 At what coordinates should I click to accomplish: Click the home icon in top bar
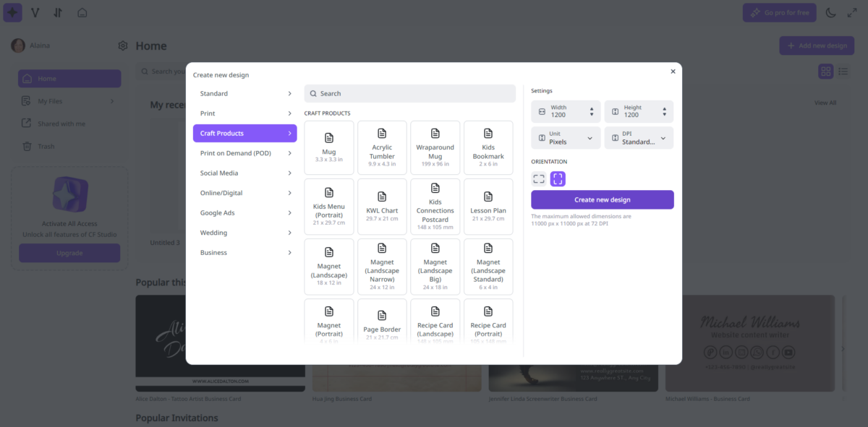[82, 12]
